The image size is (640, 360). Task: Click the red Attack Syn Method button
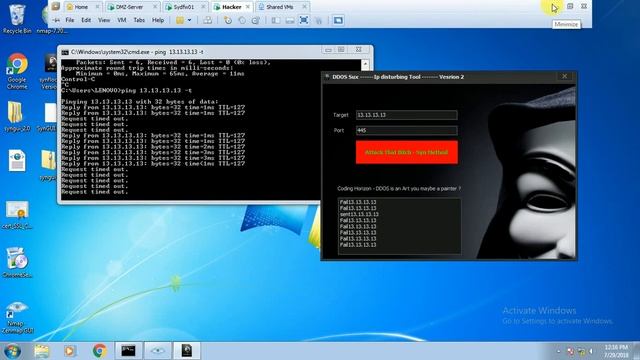[407, 152]
